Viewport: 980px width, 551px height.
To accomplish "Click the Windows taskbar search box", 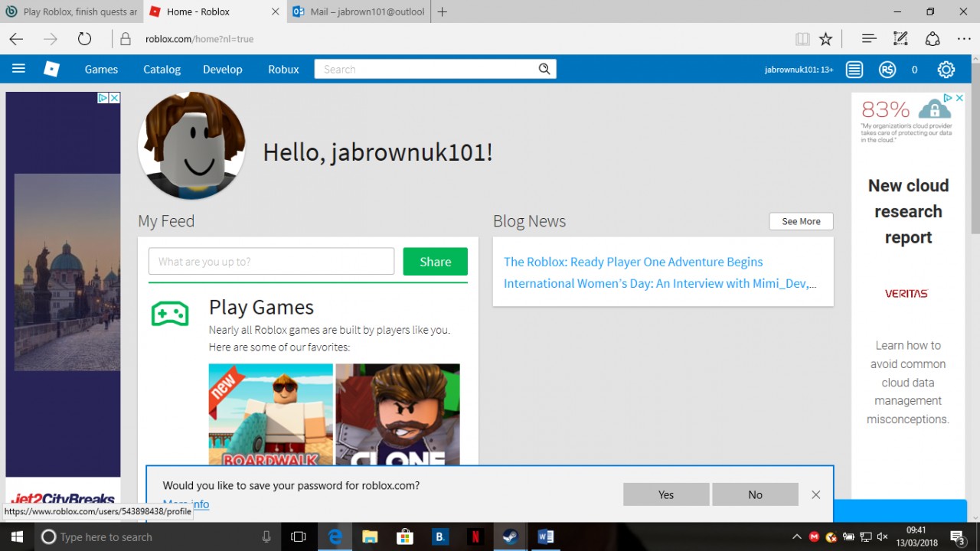I will (157, 536).
